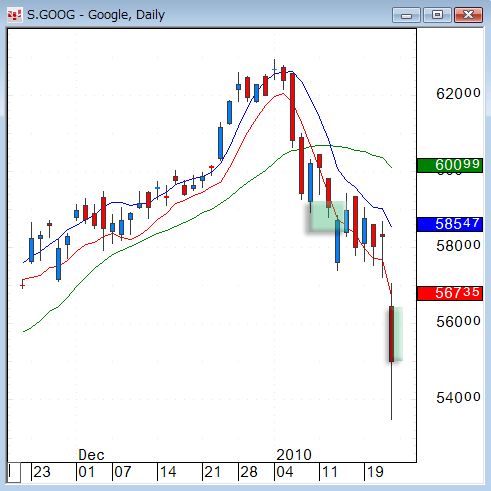
Task: Click the 01 date marker
Action: click(x=87, y=472)
